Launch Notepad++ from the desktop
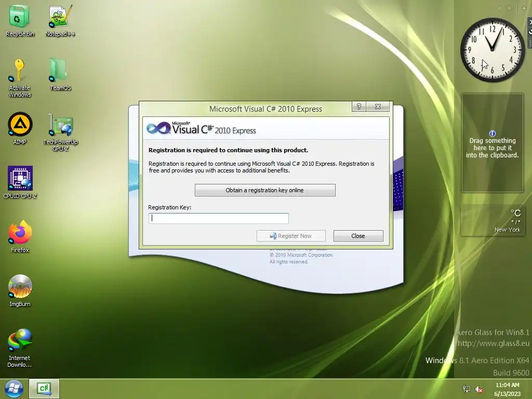This screenshot has width=532, height=399. coord(60,20)
